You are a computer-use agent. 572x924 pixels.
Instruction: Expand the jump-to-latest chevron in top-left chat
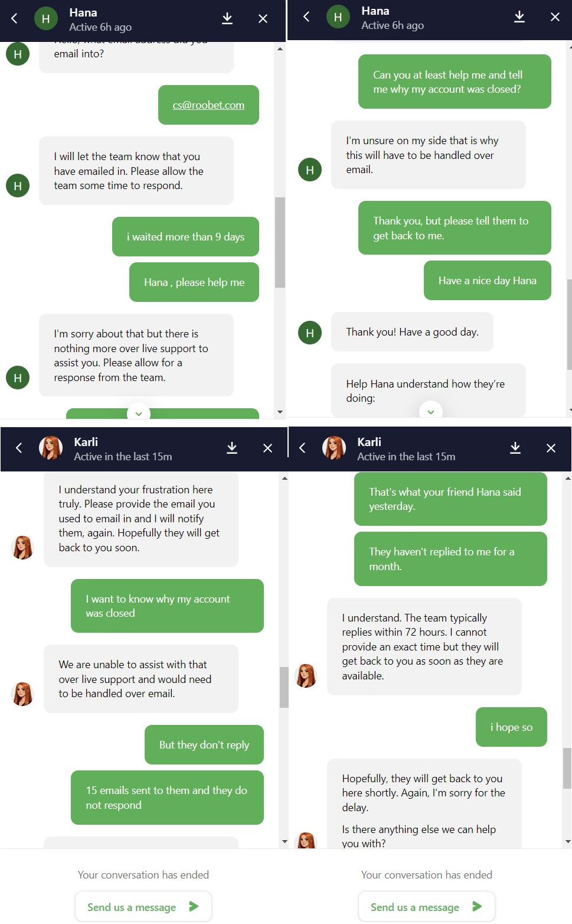(139, 414)
